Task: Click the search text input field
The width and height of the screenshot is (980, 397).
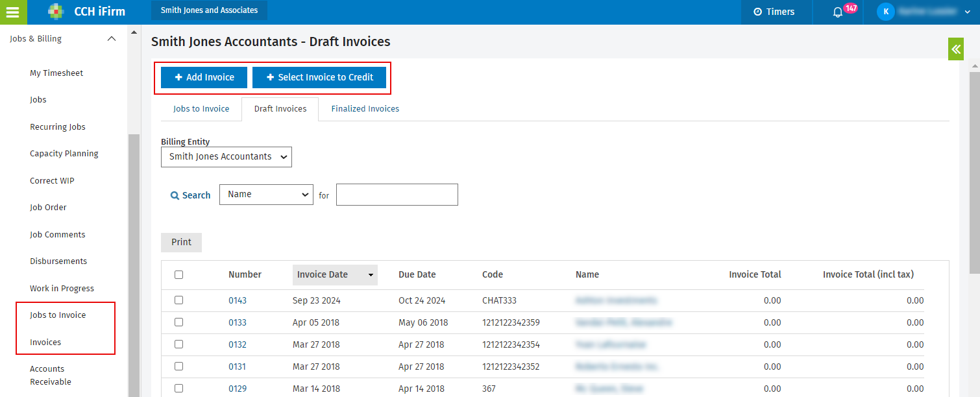Action: [397, 195]
